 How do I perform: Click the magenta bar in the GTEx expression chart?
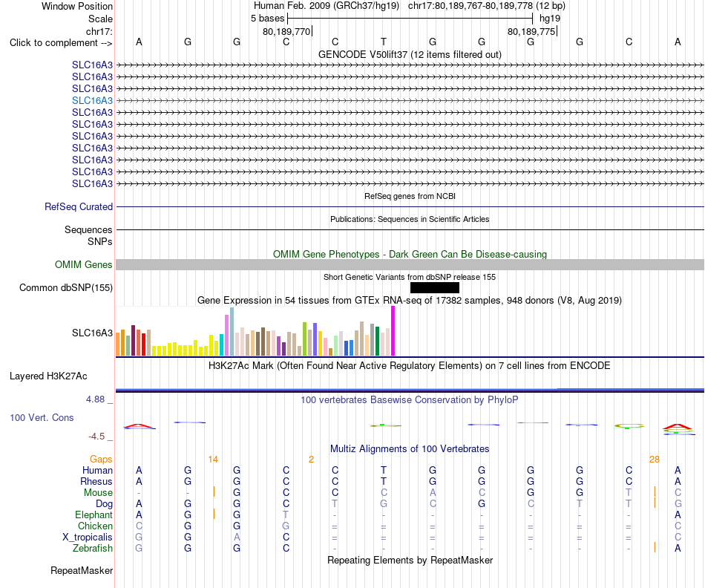(x=393, y=331)
